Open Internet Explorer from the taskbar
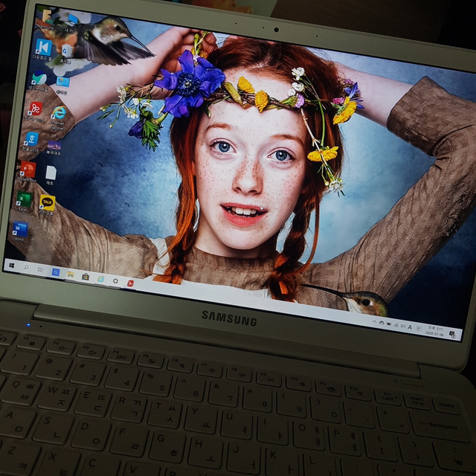 100,279
